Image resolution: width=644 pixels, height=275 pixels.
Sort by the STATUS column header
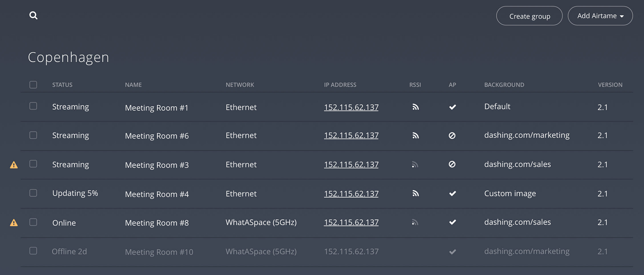pos(62,85)
